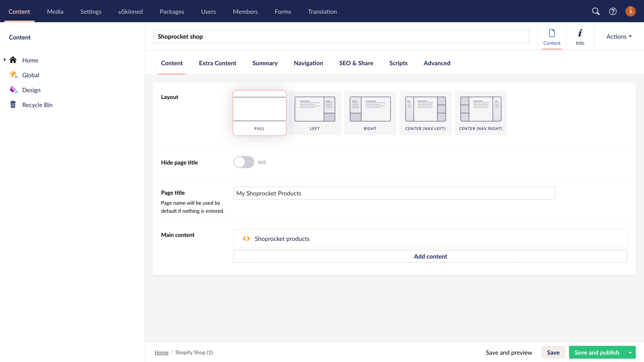The image size is (644, 362).
Task: Select the Home house icon in sidebar
Action: 13,60
